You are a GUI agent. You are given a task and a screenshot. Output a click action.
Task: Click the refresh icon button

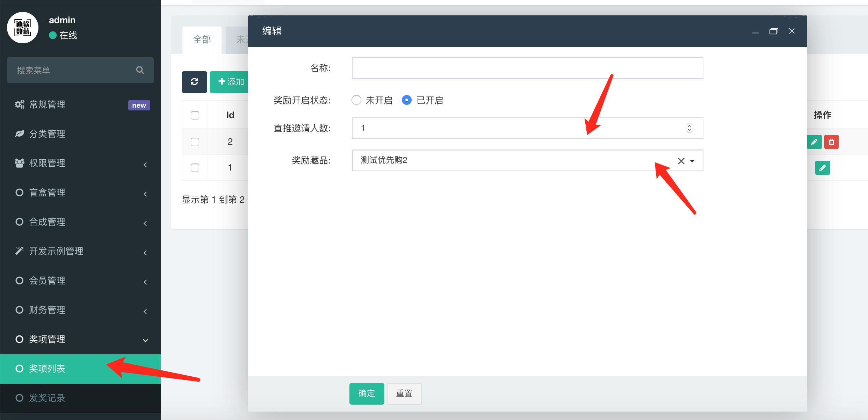point(194,82)
